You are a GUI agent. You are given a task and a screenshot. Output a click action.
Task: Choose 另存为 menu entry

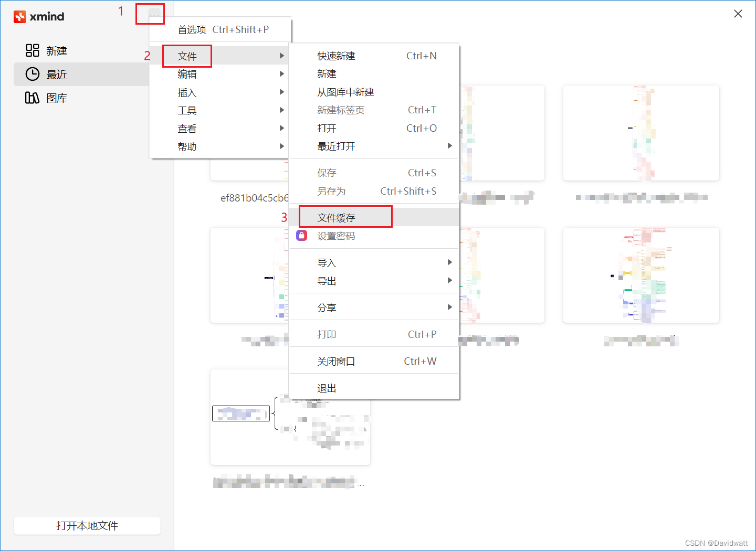click(x=374, y=191)
